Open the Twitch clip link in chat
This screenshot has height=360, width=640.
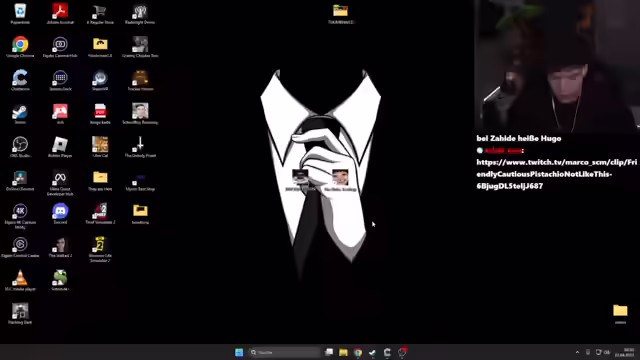(557, 174)
